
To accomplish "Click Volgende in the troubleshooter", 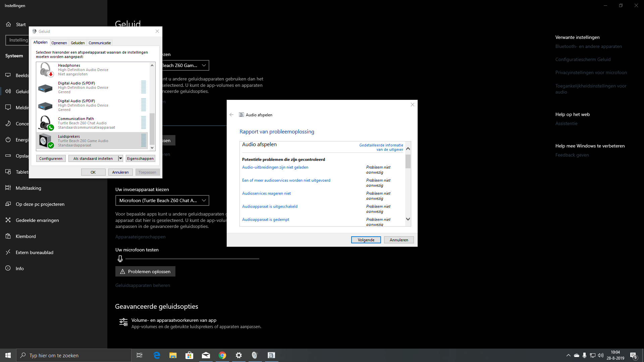I will coord(366,240).
